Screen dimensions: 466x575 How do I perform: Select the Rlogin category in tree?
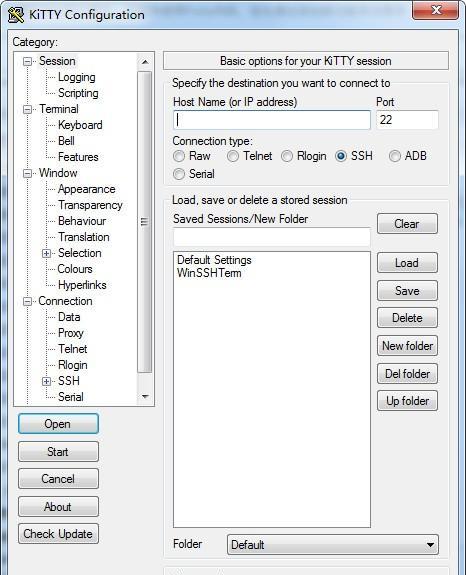pyautogui.click(x=73, y=365)
